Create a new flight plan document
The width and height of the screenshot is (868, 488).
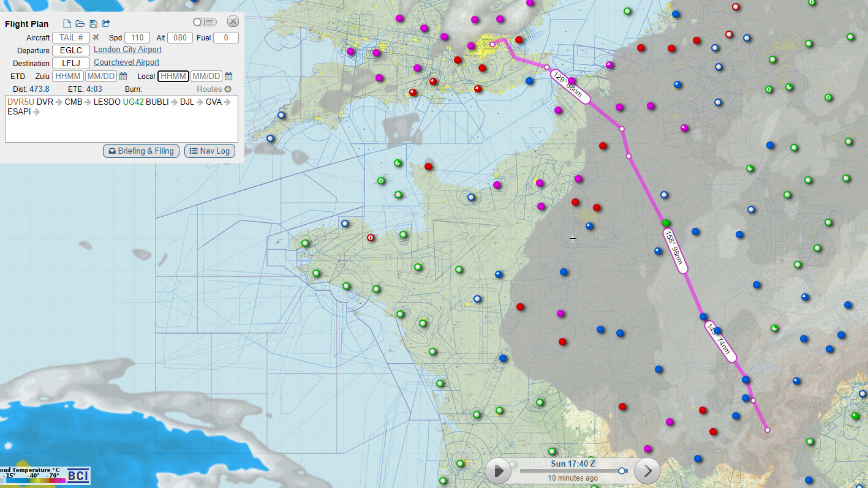[x=67, y=24]
